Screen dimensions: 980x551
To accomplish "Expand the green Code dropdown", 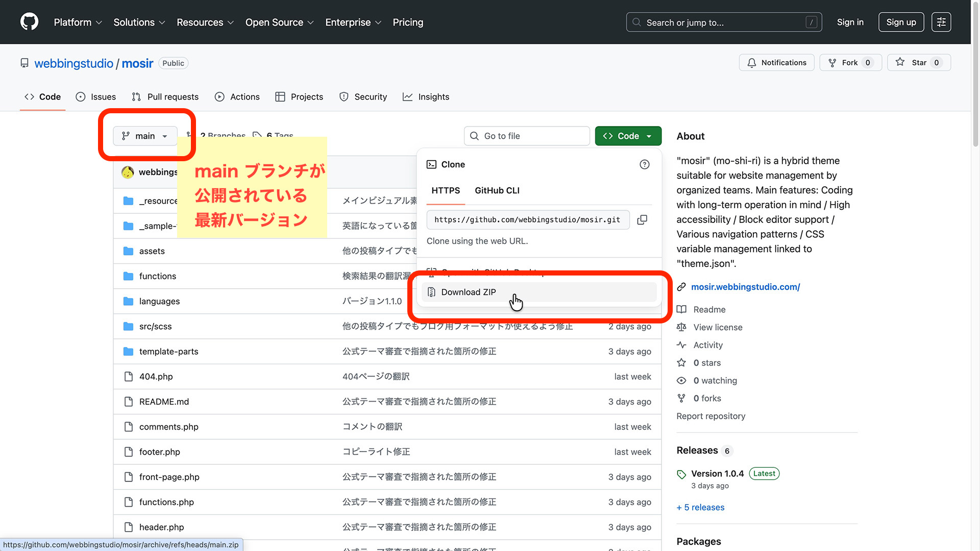I will (628, 136).
